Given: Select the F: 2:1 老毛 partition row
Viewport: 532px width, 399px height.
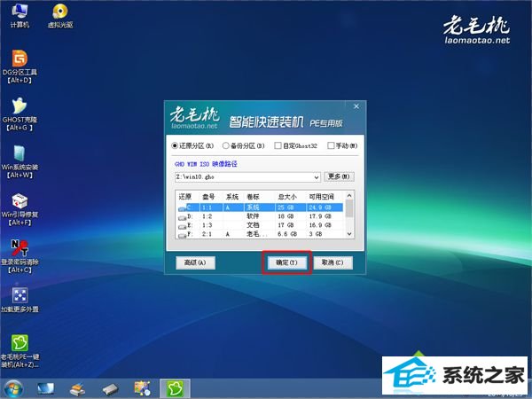Looking at the screenshot, I should click(x=260, y=234).
